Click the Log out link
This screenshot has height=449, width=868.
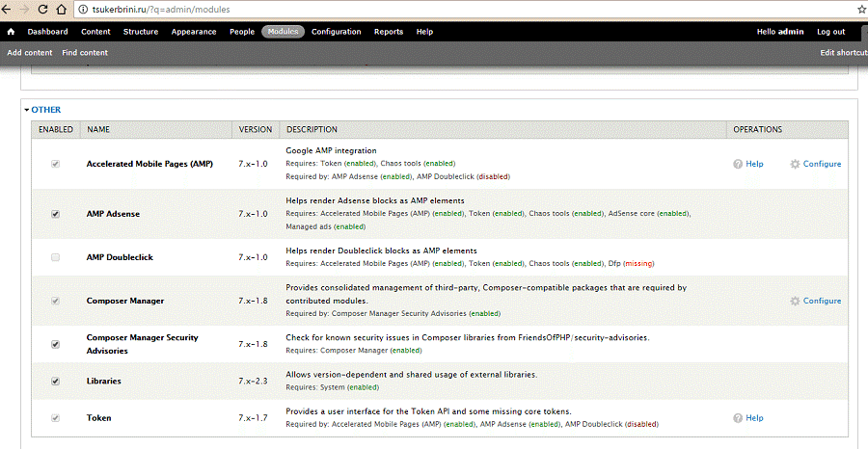pyautogui.click(x=831, y=32)
